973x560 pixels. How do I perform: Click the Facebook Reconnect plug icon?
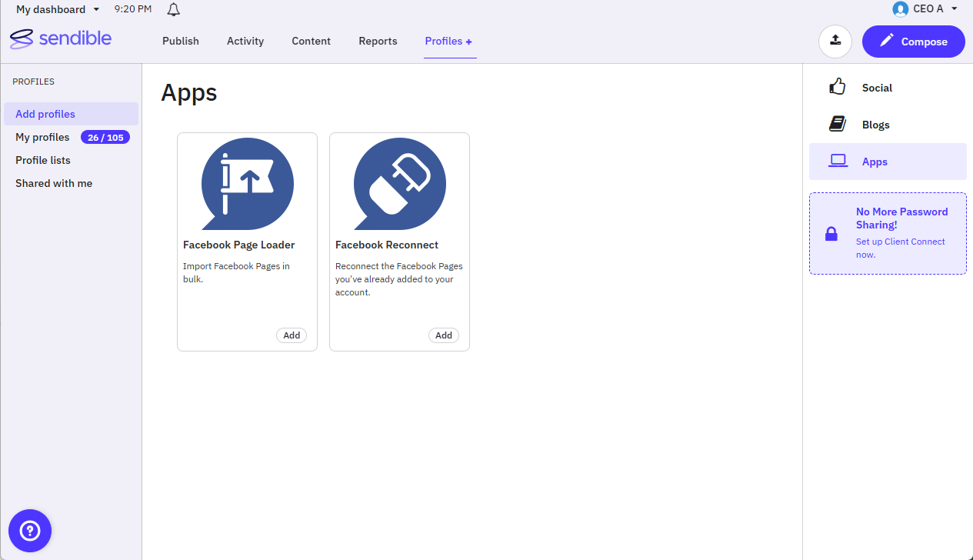[x=399, y=183]
